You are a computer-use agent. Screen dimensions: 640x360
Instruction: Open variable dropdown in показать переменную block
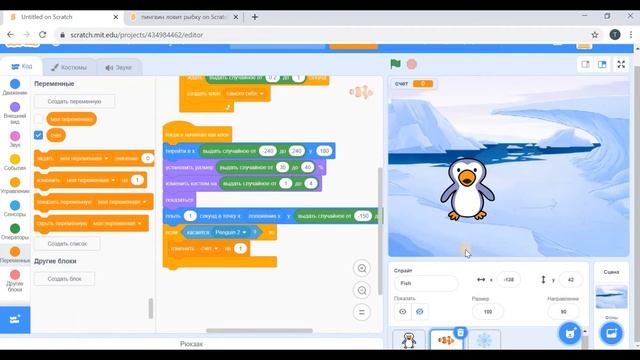122,202
